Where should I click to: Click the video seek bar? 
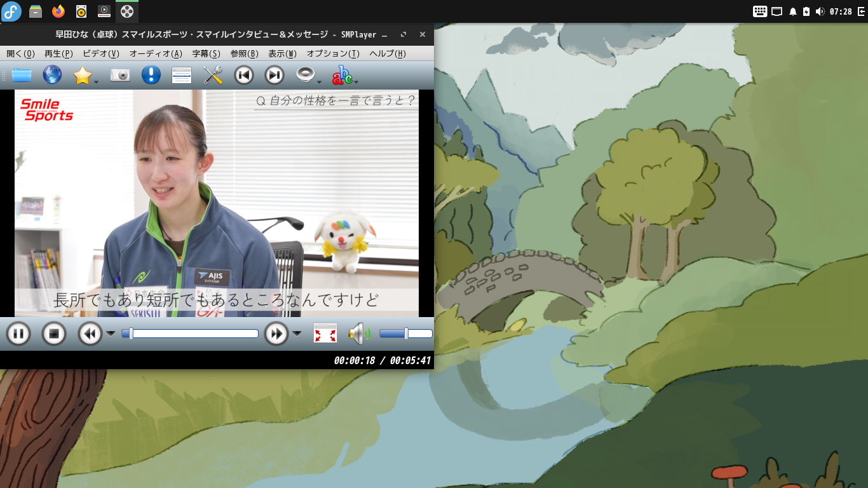190,334
